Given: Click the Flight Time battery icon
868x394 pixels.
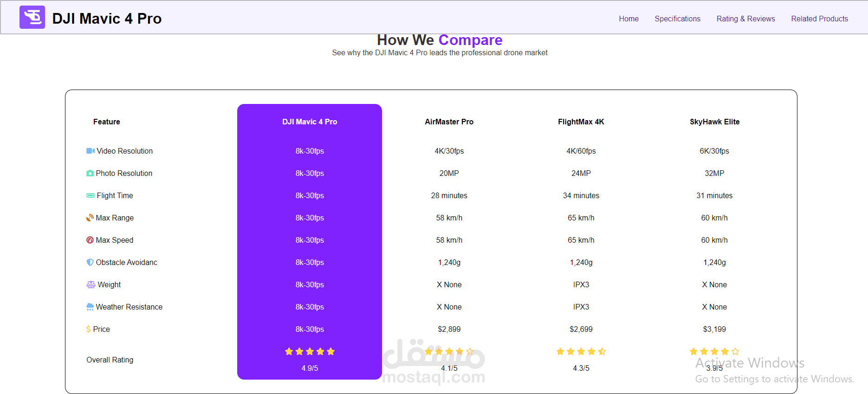Looking at the screenshot, I should 91,195.
